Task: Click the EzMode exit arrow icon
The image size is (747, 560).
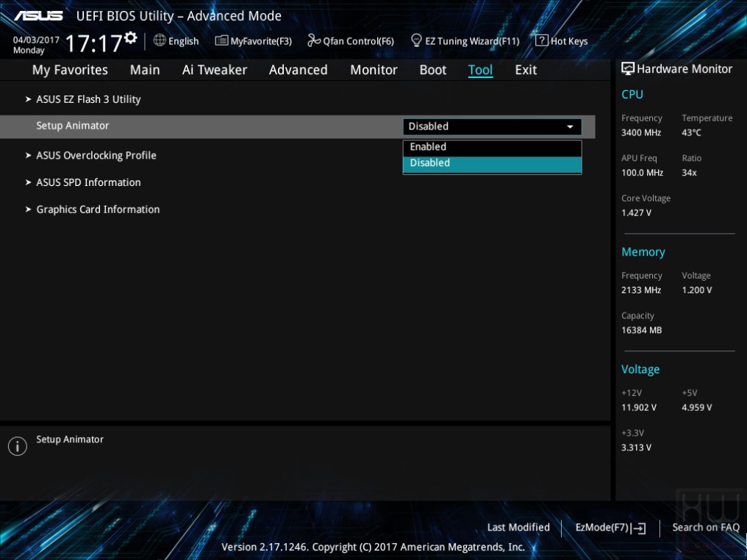Action: coord(639,528)
